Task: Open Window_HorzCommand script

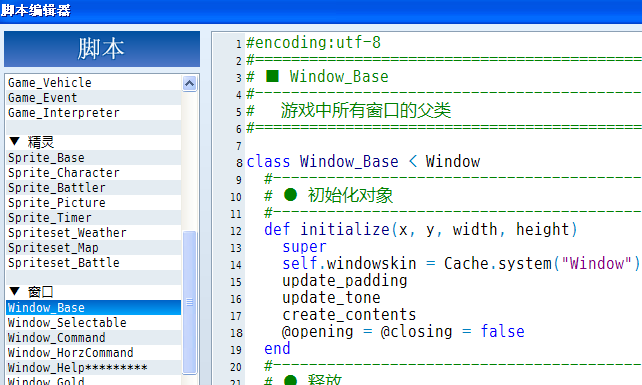Action: 94,353
